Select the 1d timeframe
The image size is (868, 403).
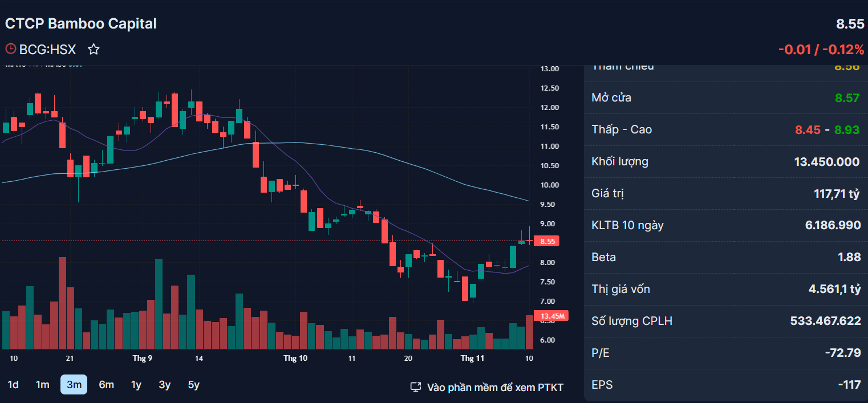click(x=13, y=385)
